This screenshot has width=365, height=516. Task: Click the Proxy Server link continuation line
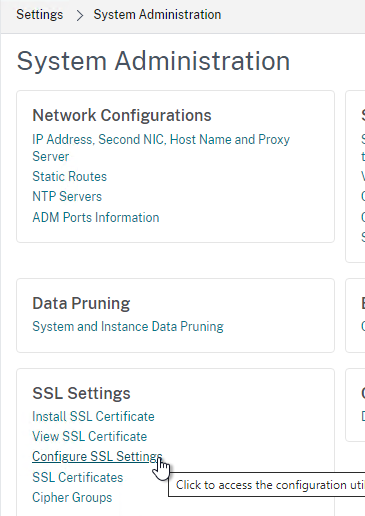tap(51, 156)
